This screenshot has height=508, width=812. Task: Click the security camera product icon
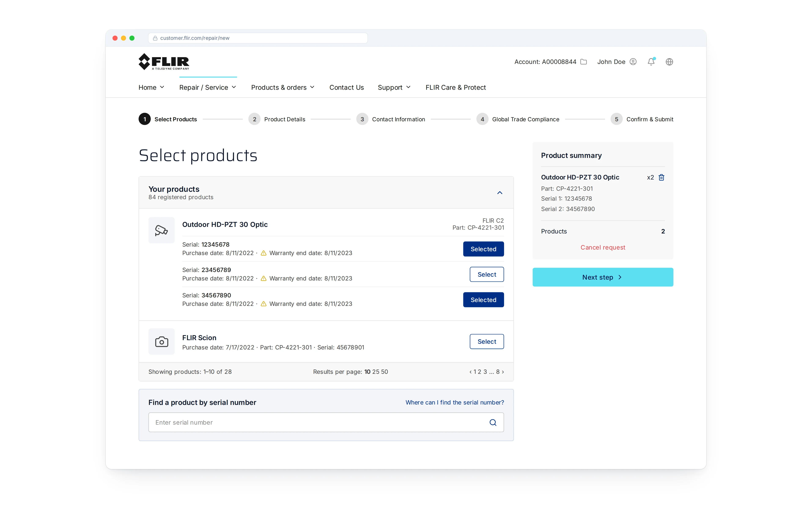tap(161, 230)
